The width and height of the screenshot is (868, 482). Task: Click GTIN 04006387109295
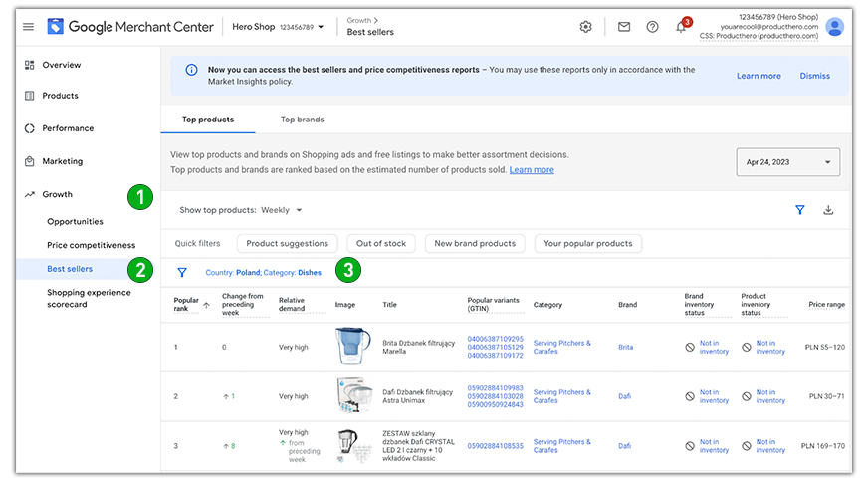495,339
